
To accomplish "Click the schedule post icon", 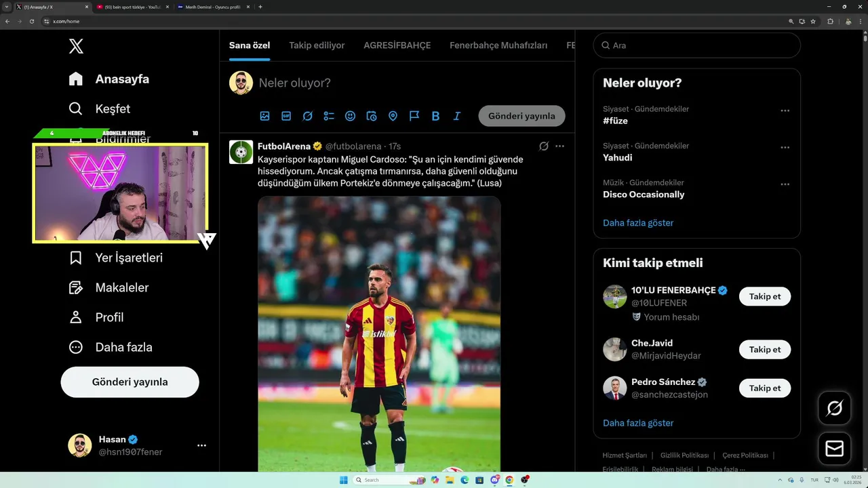I will tap(372, 116).
